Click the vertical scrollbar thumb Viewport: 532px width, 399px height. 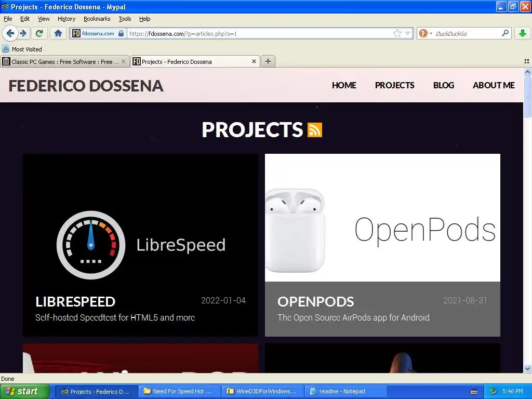pyautogui.click(x=527, y=97)
